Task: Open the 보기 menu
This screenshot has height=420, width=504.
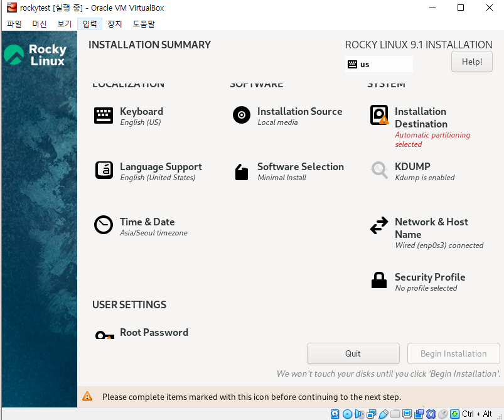Action: 64,24
